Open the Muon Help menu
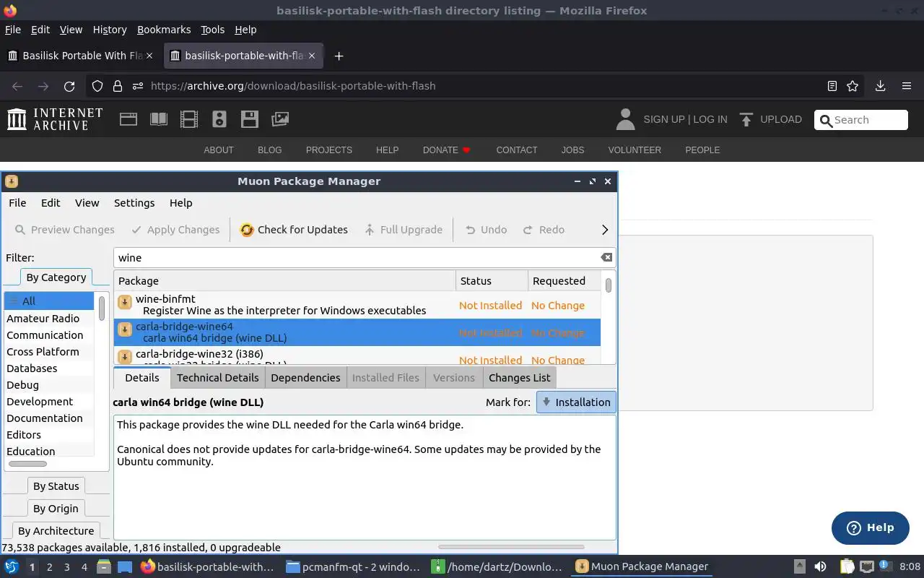 (181, 203)
